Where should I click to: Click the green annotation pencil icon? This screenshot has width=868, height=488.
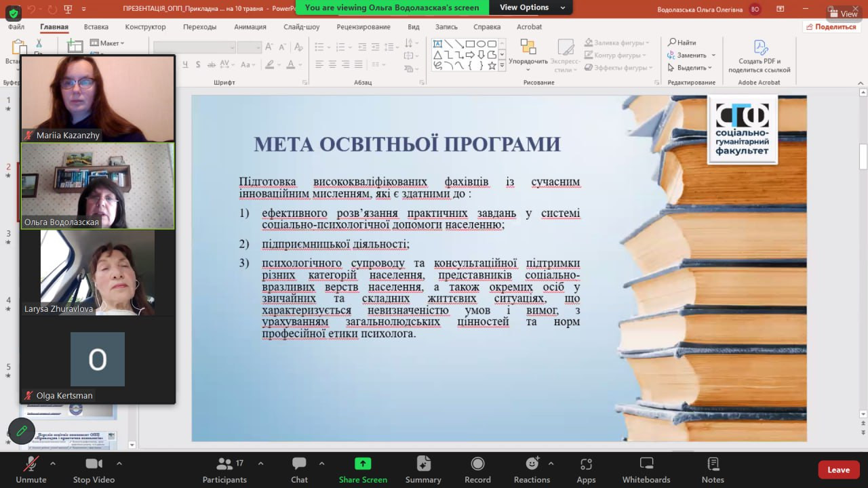point(22,430)
